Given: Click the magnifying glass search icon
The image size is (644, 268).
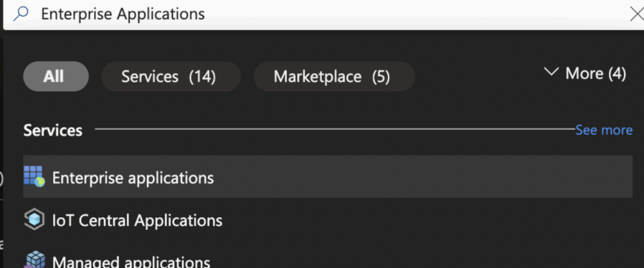Looking at the screenshot, I should pyautogui.click(x=21, y=14).
